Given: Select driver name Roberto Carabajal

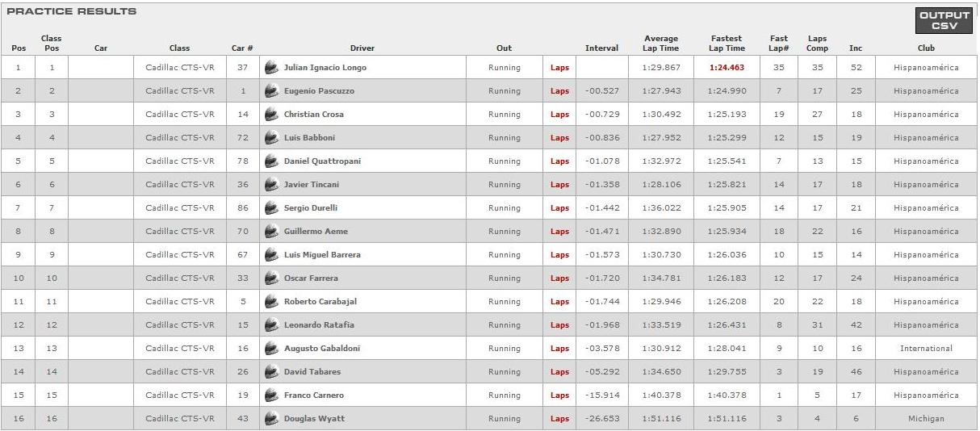Looking at the screenshot, I should coord(320,302).
